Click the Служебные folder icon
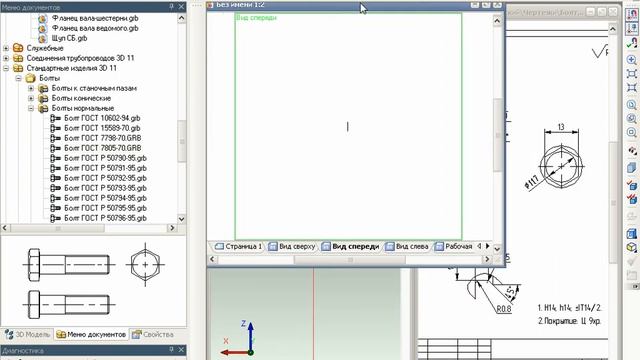 (18, 48)
